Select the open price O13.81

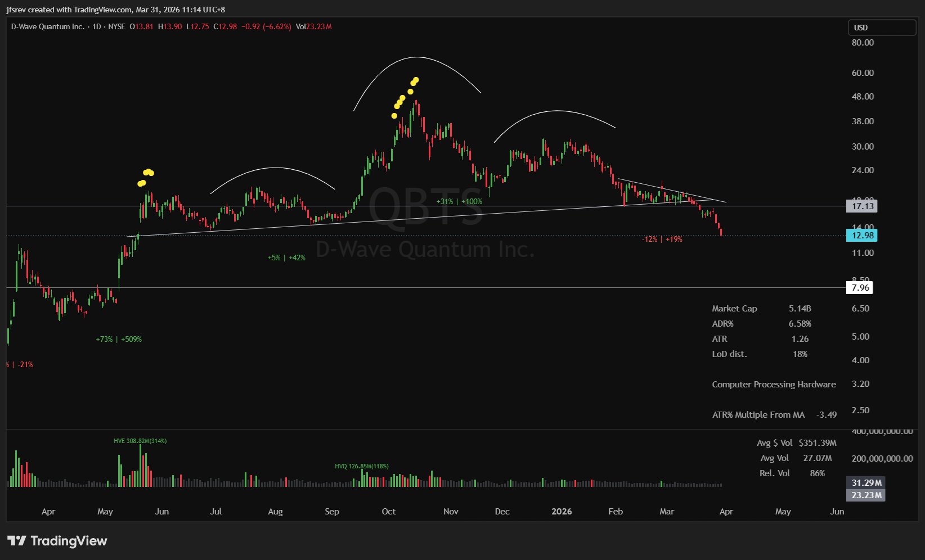coord(141,26)
